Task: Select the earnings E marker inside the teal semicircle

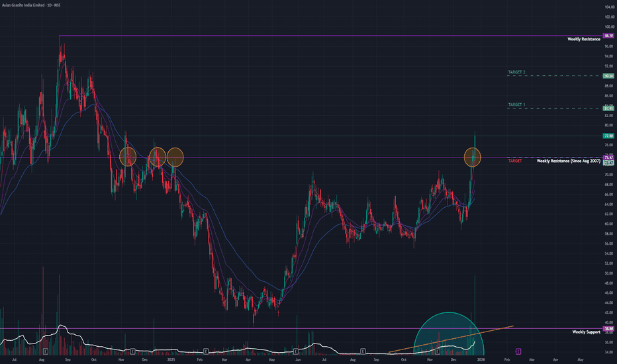Action: click(x=437, y=351)
